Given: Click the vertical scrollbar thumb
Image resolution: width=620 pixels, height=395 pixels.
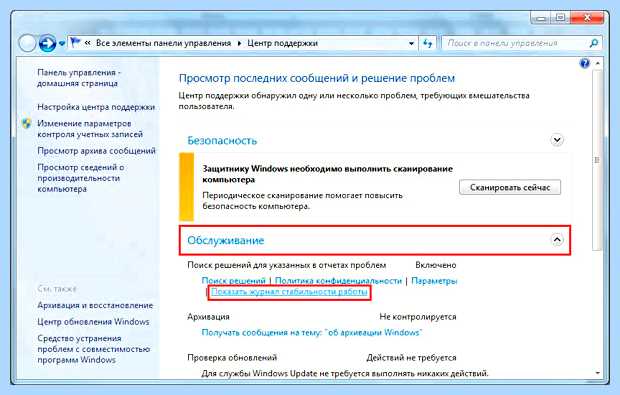Looking at the screenshot, I should click(x=597, y=160).
